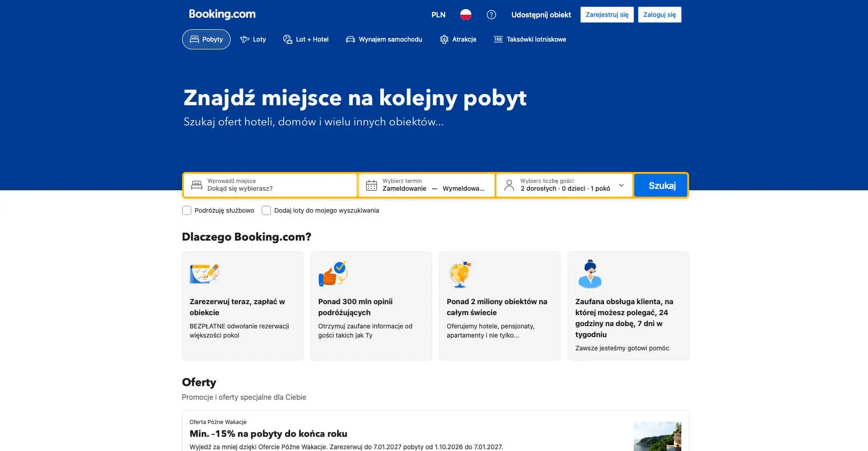This screenshot has height=451, width=868.
Task: Click the Zameldowanie check-in date
Action: 404,188
